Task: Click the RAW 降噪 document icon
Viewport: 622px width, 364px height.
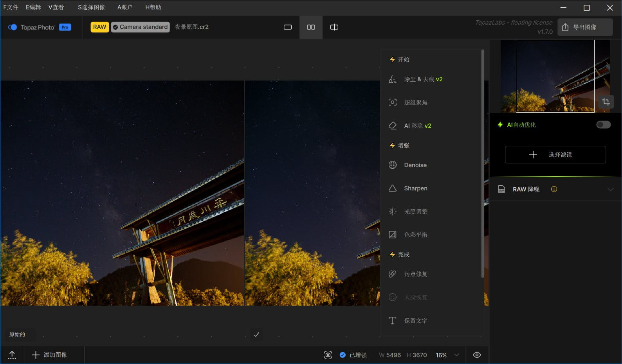Action: coord(501,189)
